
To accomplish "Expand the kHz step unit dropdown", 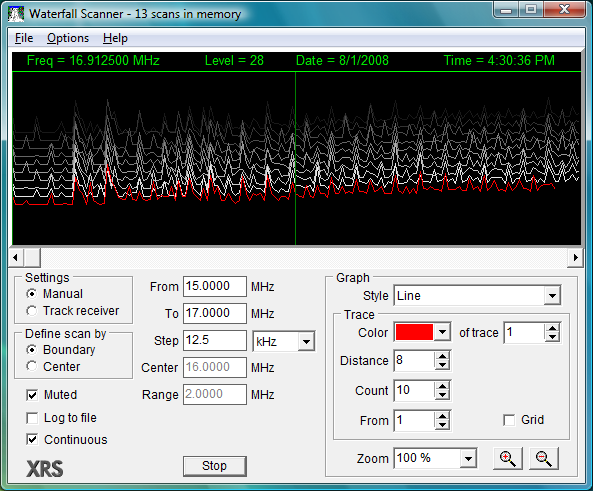I will (306, 342).
